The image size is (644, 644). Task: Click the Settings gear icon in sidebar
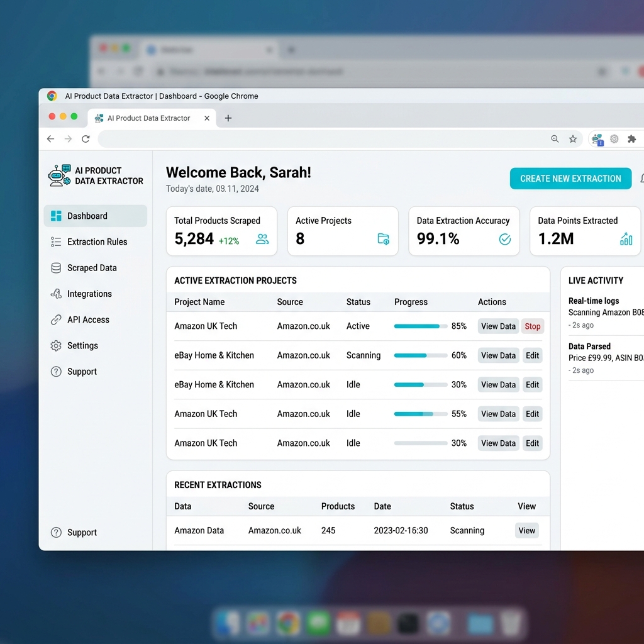point(56,345)
